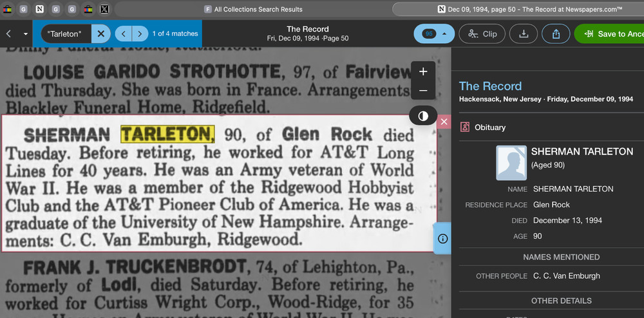Open the dropdown arrow beside back button
The height and width of the screenshot is (318, 644).
click(x=25, y=33)
